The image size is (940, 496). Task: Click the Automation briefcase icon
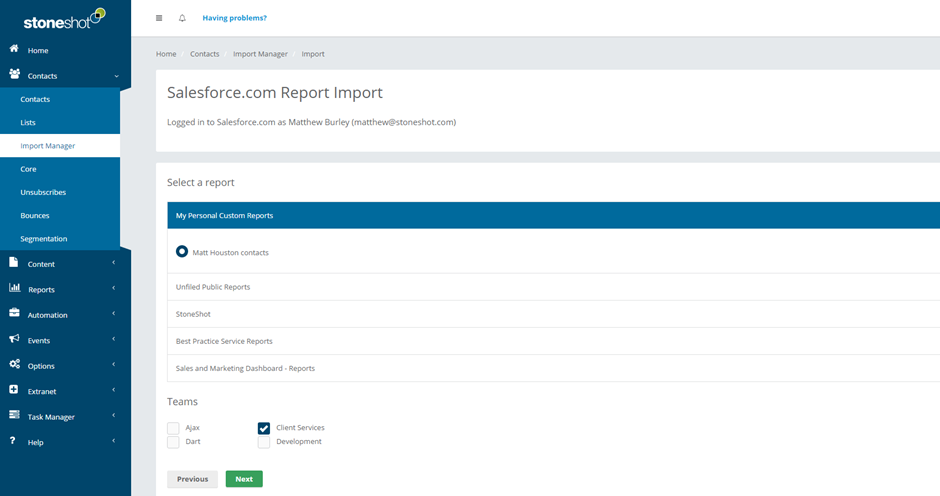point(14,313)
